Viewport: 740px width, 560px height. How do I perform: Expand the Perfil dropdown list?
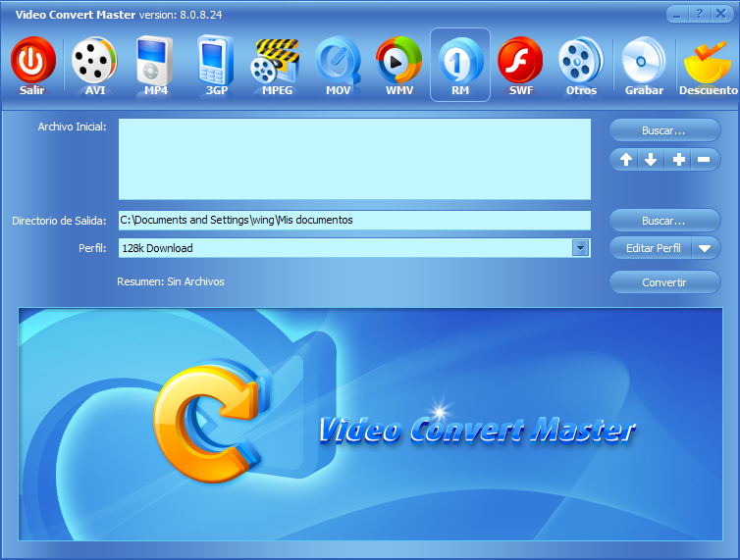(x=580, y=248)
